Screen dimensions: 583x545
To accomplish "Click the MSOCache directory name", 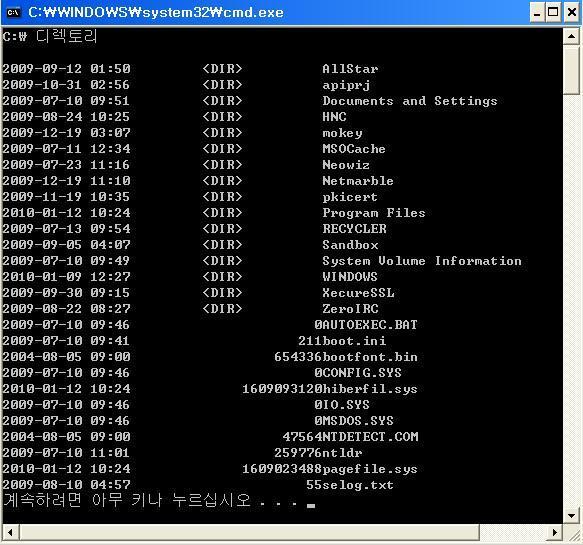I will (354, 149).
